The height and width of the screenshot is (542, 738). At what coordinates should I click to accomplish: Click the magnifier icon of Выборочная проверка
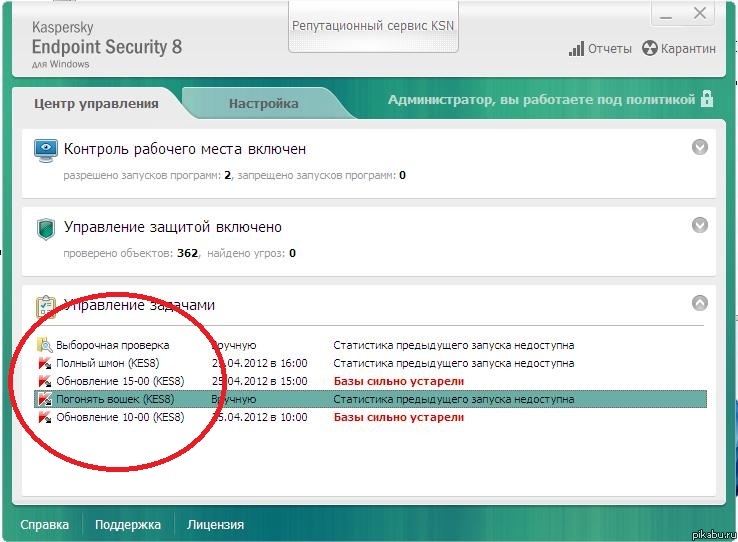click(x=44, y=345)
